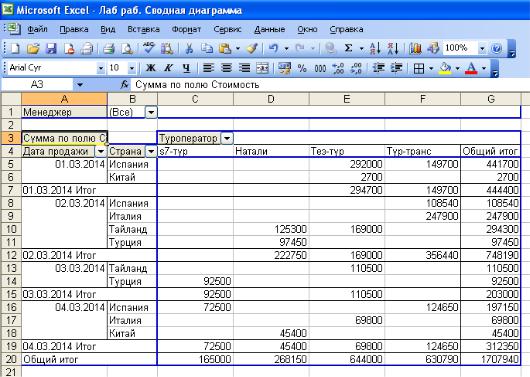The image size is (530, 377).
Task: Open the Paste options dropdown arrow
Action: 238,49
